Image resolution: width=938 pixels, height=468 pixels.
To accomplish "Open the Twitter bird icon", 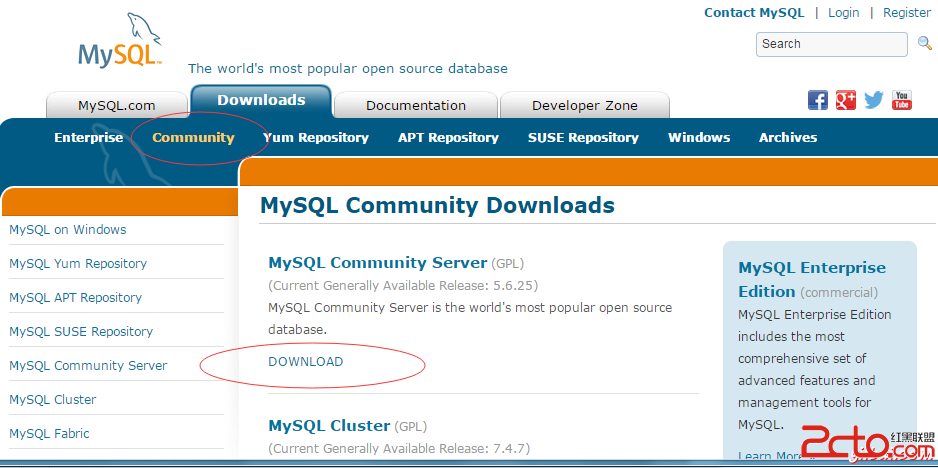I will [x=873, y=100].
